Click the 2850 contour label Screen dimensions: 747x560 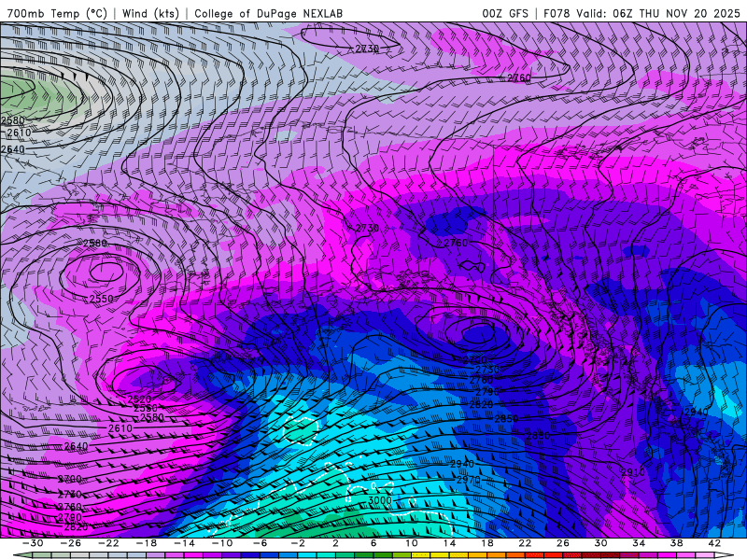click(506, 418)
